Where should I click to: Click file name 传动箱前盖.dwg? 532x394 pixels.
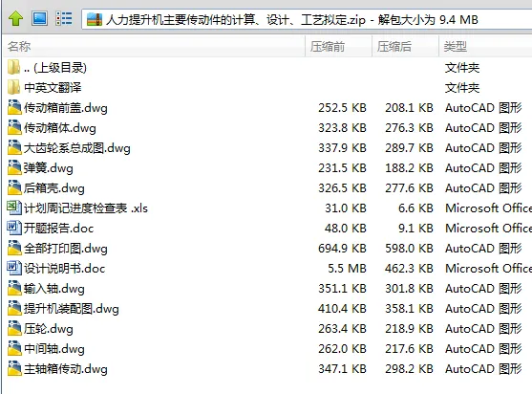click(x=66, y=108)
